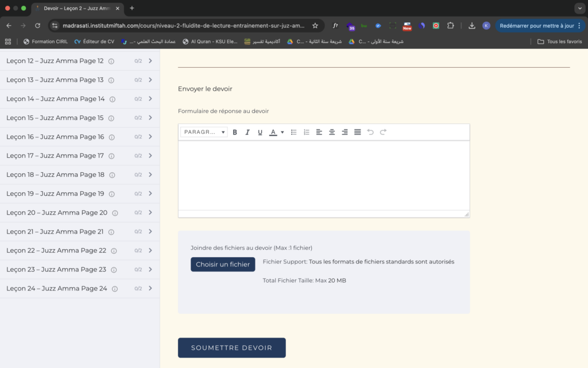Undo the last editor action
The width and height of the screenshot is (588, 368).
pos(370,132)
